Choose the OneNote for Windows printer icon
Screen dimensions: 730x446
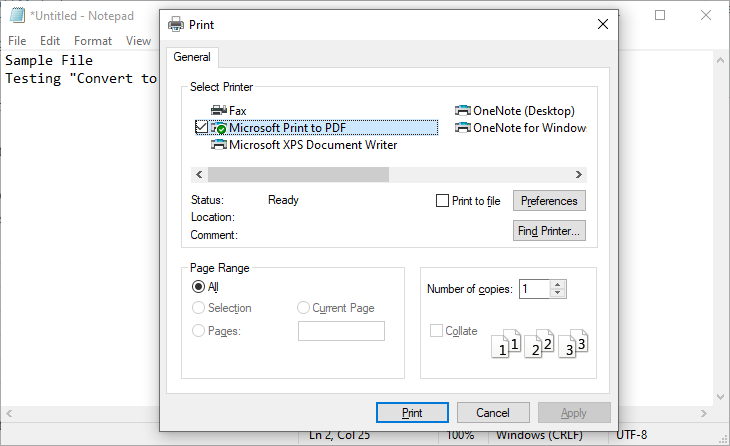point(463,128)
